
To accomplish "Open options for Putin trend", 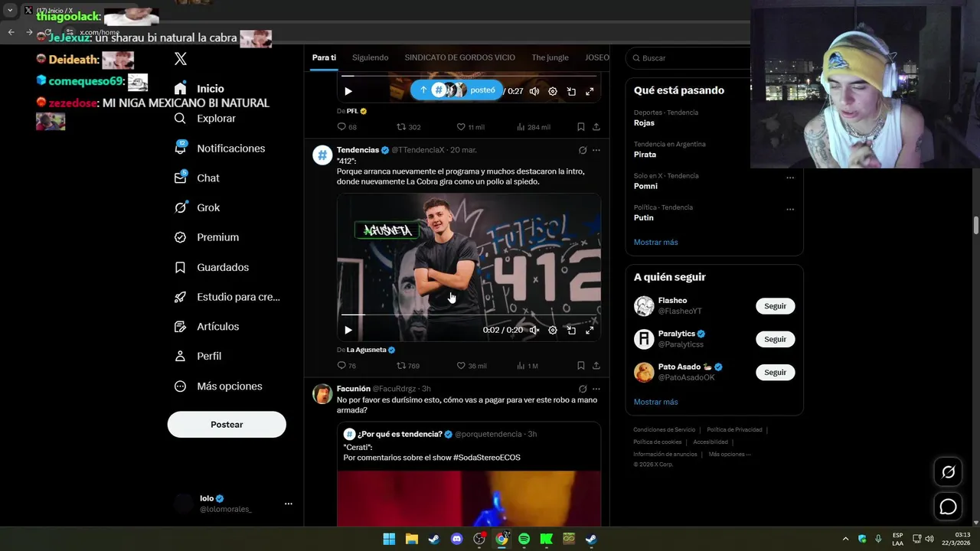I will (x=790, y=209).
